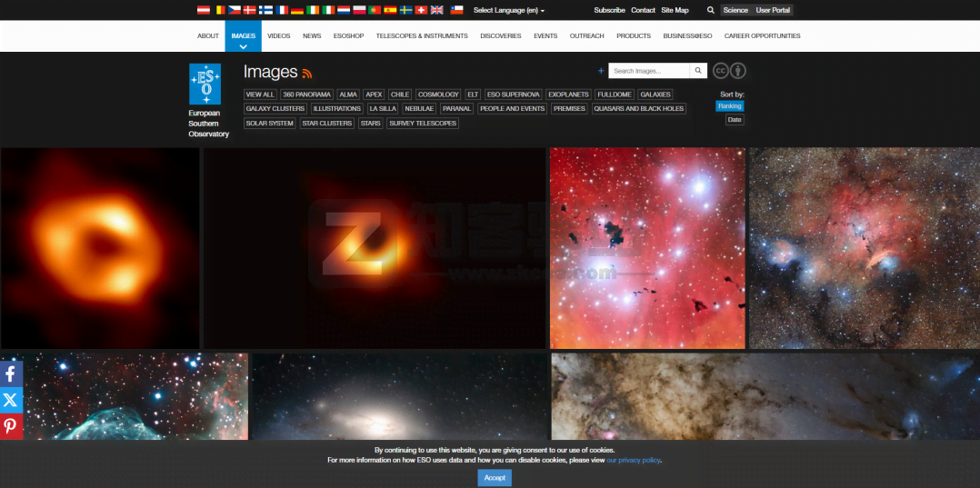980x488 pixels.
Task: Submit image search with magnifier button
Action: [x=698, y=71]
